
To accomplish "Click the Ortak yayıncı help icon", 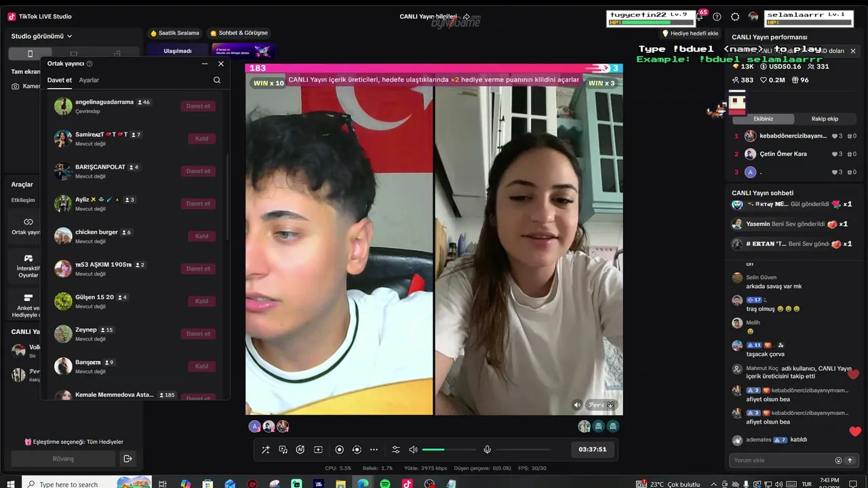I will click(x=90, y=64).
